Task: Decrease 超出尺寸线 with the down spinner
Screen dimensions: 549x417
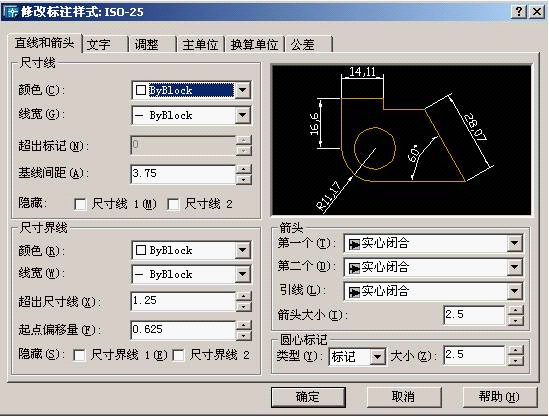Action: point(244,306)
